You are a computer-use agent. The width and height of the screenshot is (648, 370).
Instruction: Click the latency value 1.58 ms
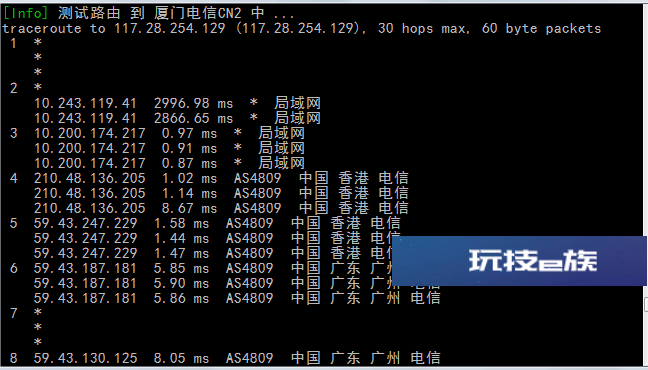(x=181, y=223)
